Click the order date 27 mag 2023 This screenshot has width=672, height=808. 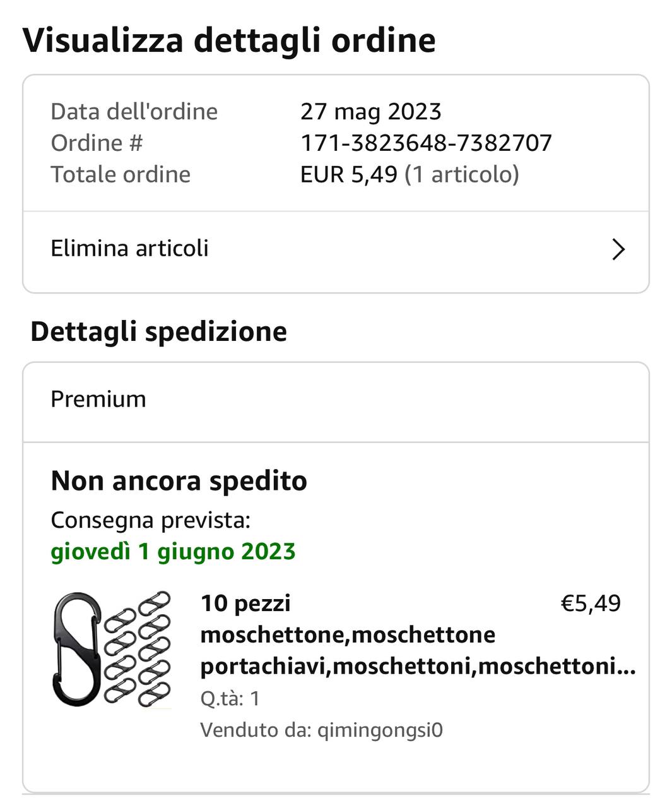click(370, 112)
